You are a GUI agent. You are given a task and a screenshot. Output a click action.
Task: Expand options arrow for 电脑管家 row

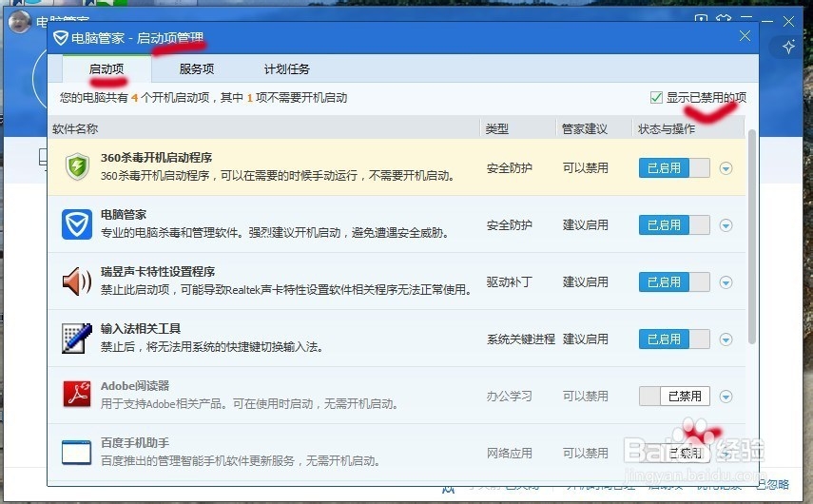726,225
